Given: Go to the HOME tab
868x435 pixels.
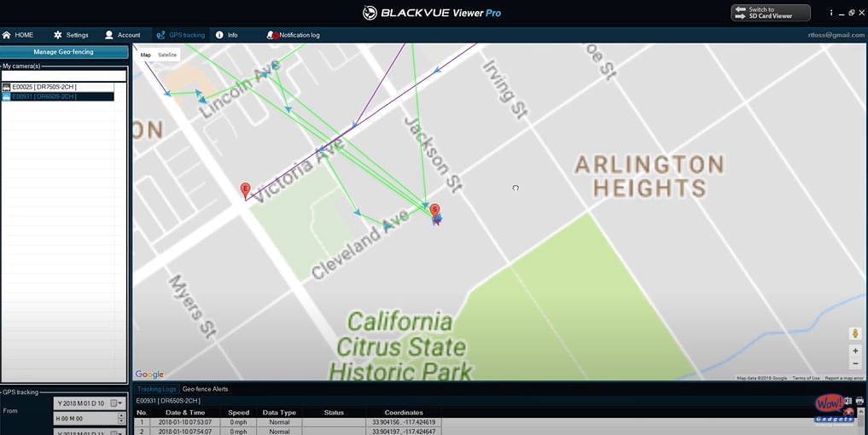Looking at the screenshot, I should pyautogui.click(x=18, y=35).
